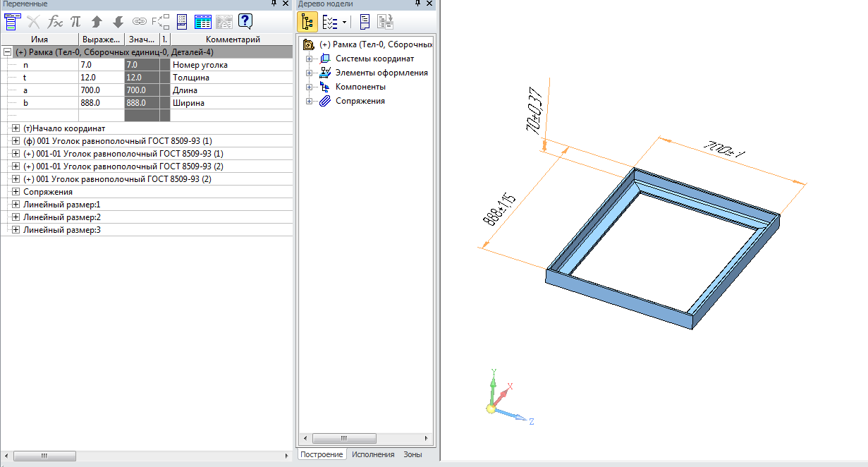Select row (+) 001-01 Уголок равнополочный (2)
Screen dimensions: 868x467
point(147,166)
